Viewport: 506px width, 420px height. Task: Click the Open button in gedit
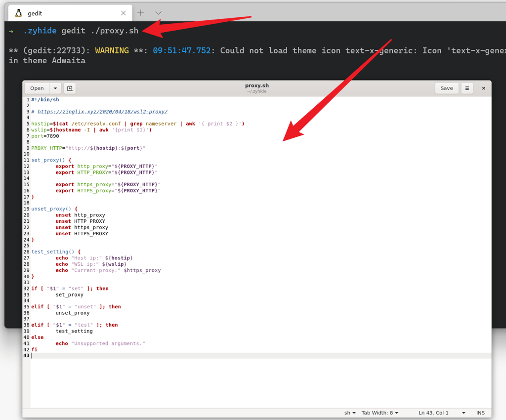coord(37,88)
